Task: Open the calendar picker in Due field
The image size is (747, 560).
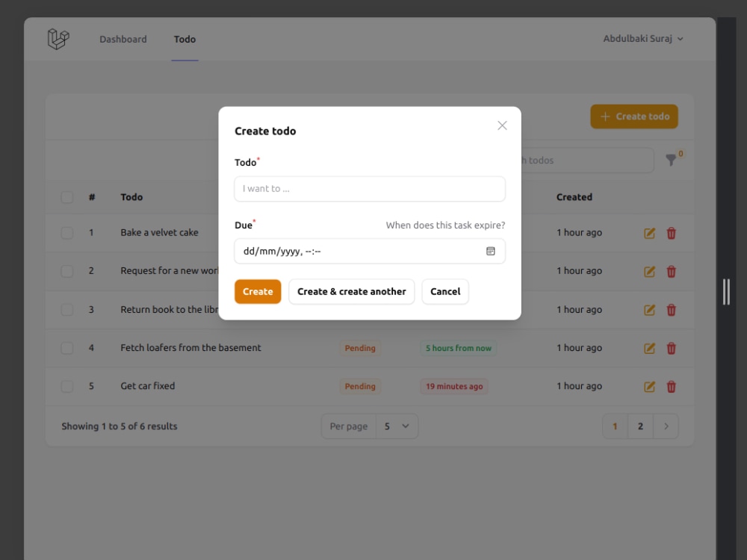Action: (x=490, y=251)
